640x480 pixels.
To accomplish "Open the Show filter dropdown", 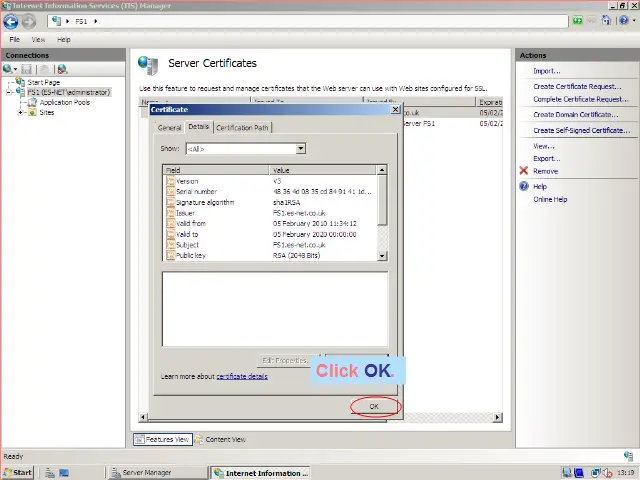I will pos(300,149).
